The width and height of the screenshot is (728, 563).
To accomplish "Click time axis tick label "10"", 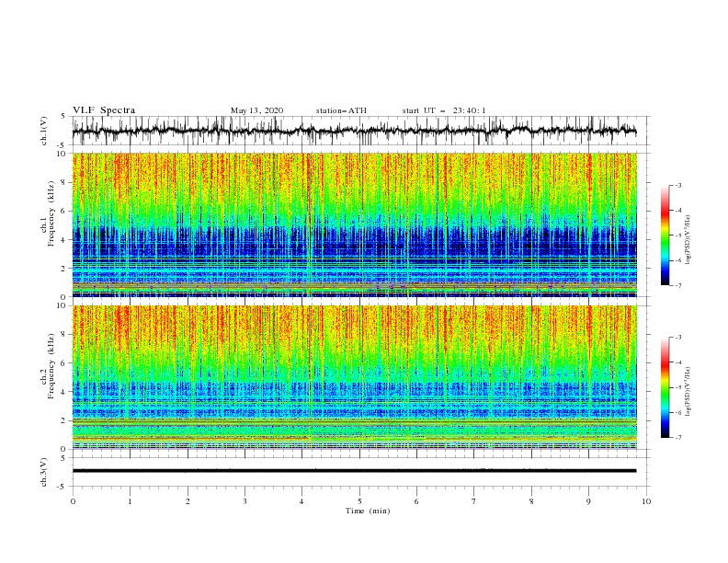I will tap(646, 501).
